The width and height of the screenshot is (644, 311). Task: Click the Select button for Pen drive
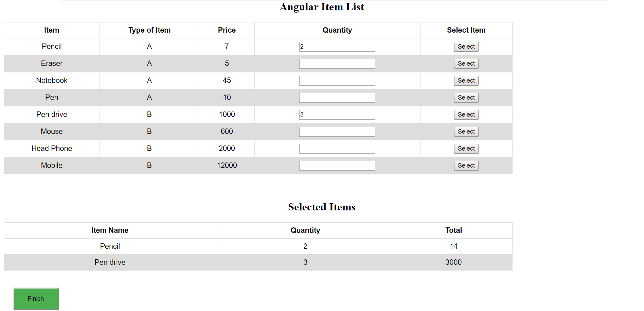pos(466,115)
